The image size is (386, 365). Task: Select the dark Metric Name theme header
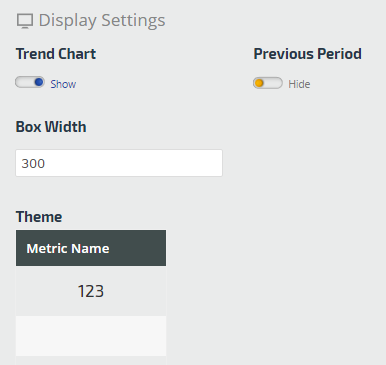(x=91, y=248)
